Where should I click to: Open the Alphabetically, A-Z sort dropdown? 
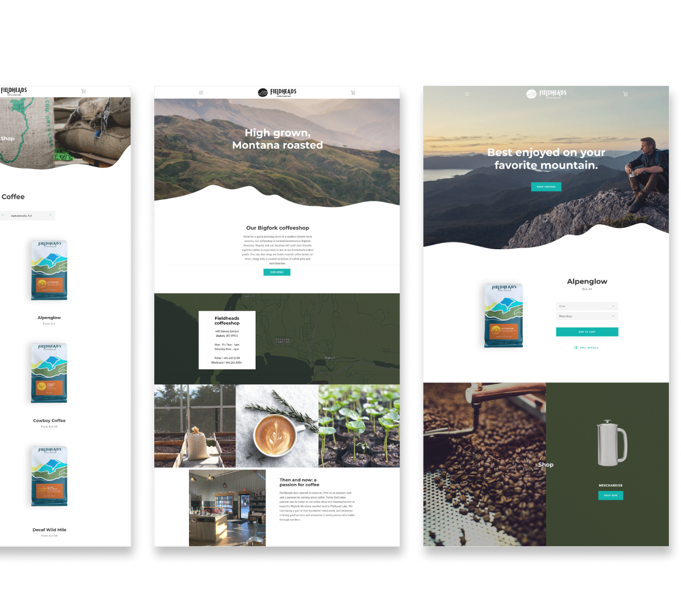point(28,215)
